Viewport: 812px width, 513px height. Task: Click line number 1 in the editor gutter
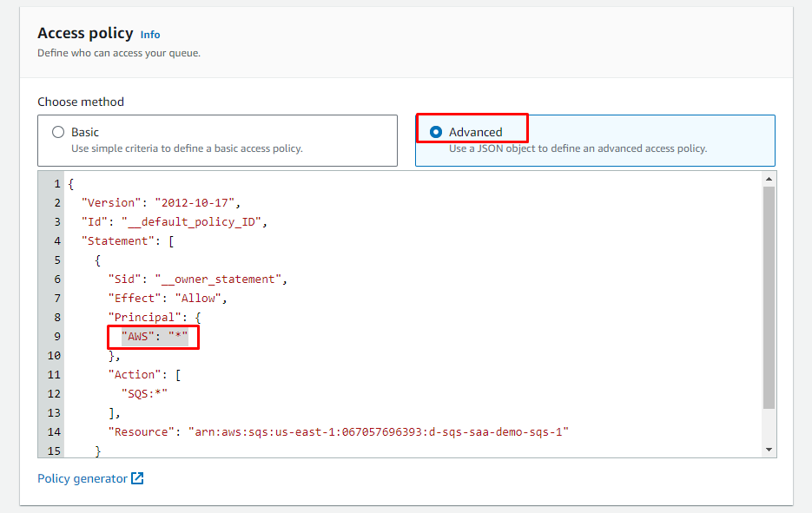coord(56,184)
